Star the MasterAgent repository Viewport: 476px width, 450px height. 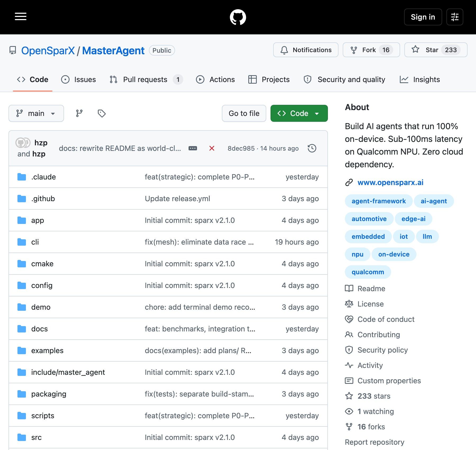(x=436, y=50)
